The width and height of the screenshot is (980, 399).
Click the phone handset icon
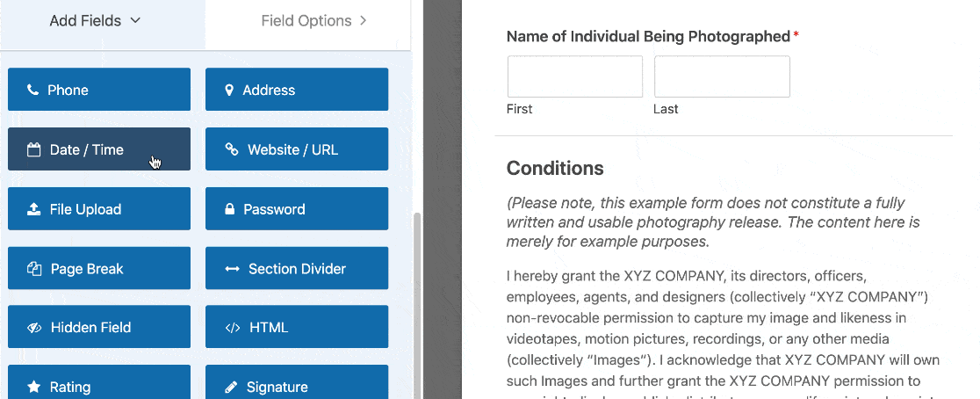[33, 90]
